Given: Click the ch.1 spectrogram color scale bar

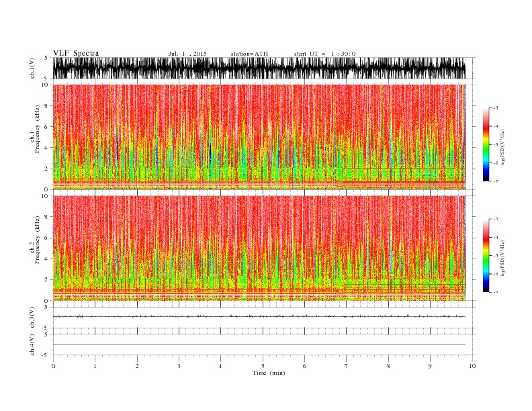Looking at the screenshot, I should click(486, 145).
